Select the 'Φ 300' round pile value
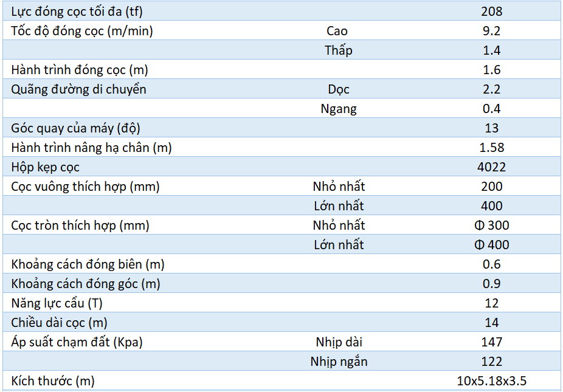Screen dimensions: 563x392 [x=491, y=225]
